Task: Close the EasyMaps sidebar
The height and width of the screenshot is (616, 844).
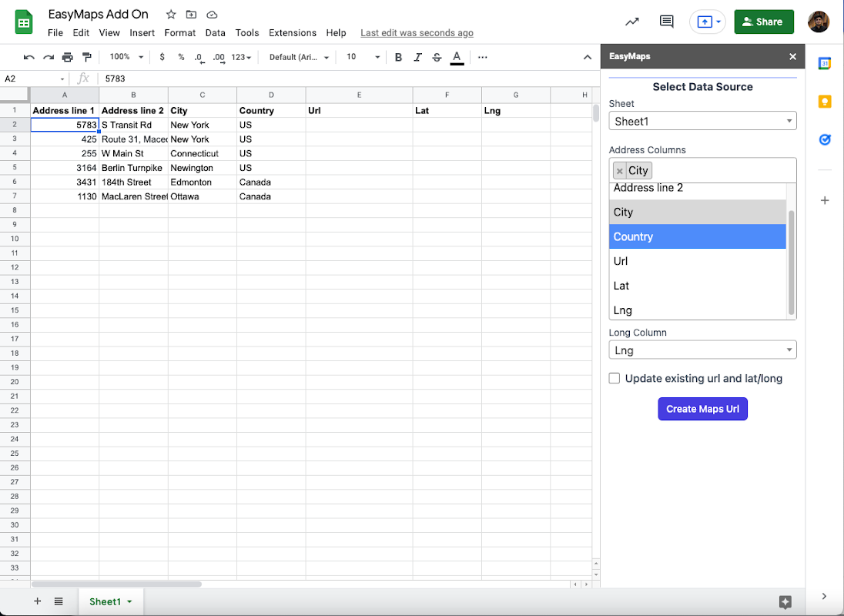Action: (x=792, y=56)
